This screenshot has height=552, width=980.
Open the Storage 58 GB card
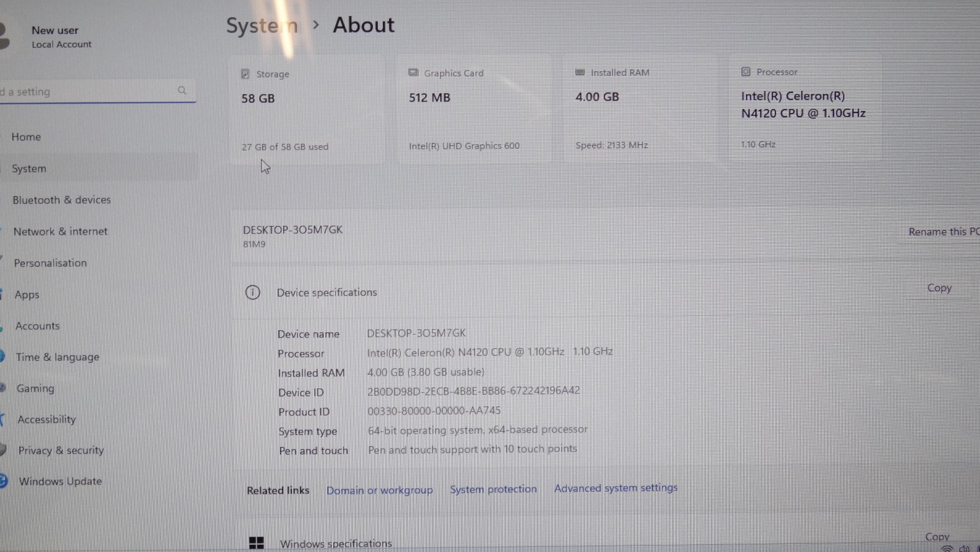[x=307, y=110]
